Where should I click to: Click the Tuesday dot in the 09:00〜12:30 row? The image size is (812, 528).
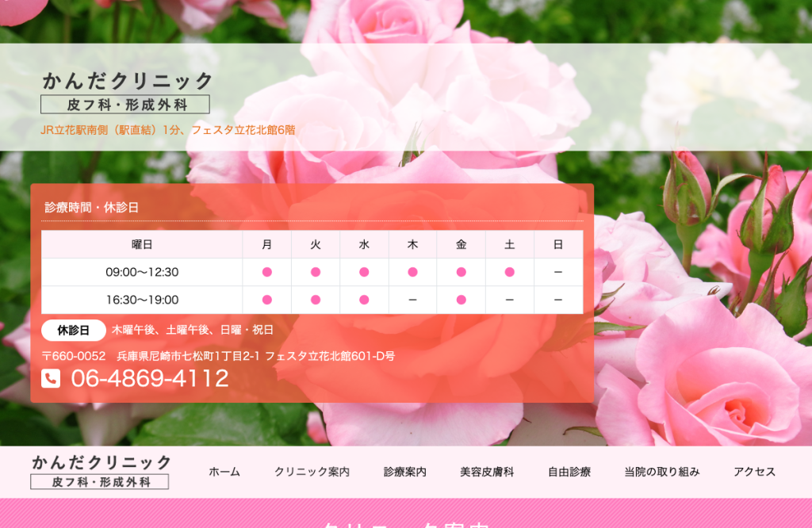coord(316,272)
